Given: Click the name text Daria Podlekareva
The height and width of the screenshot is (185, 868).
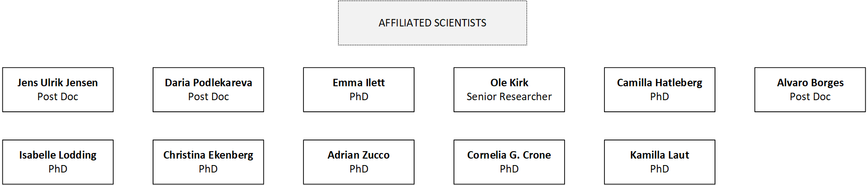Looking at the screenshot, I should [208, 83].
